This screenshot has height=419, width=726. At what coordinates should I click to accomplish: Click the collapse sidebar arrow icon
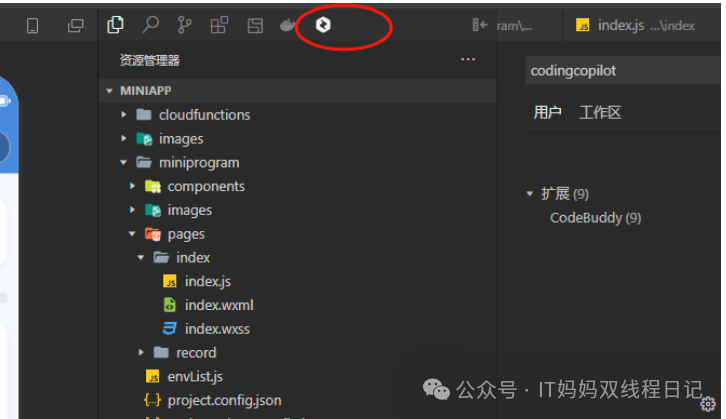480,25
